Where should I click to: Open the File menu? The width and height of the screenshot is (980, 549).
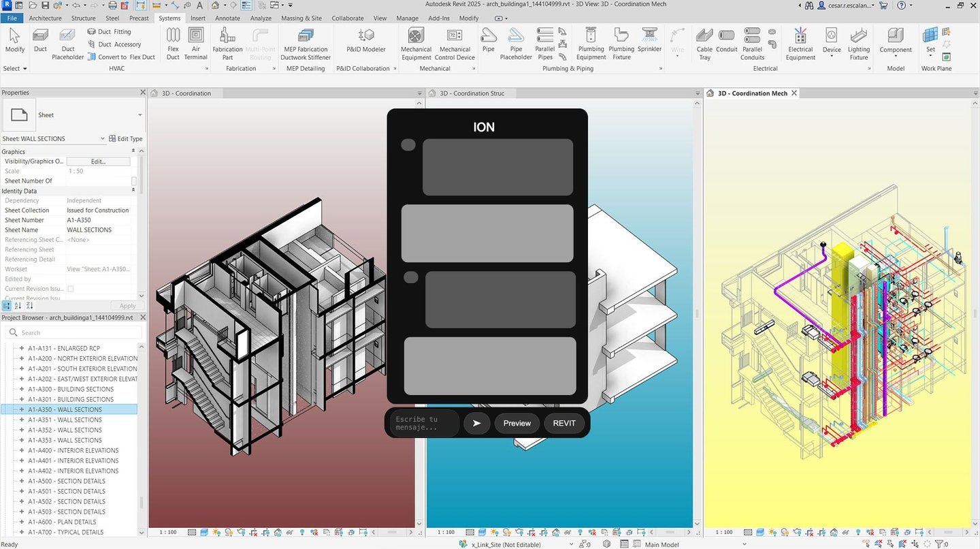tap(12, 18)
